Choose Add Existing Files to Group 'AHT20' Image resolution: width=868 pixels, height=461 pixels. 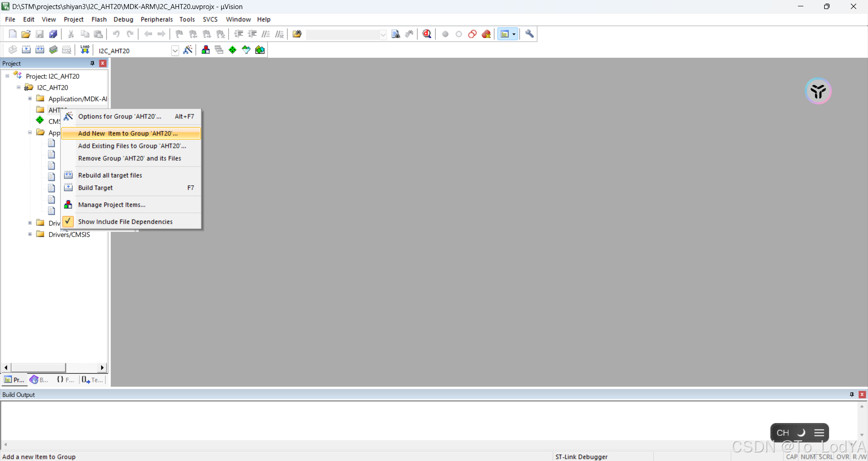tap(131, 146)
